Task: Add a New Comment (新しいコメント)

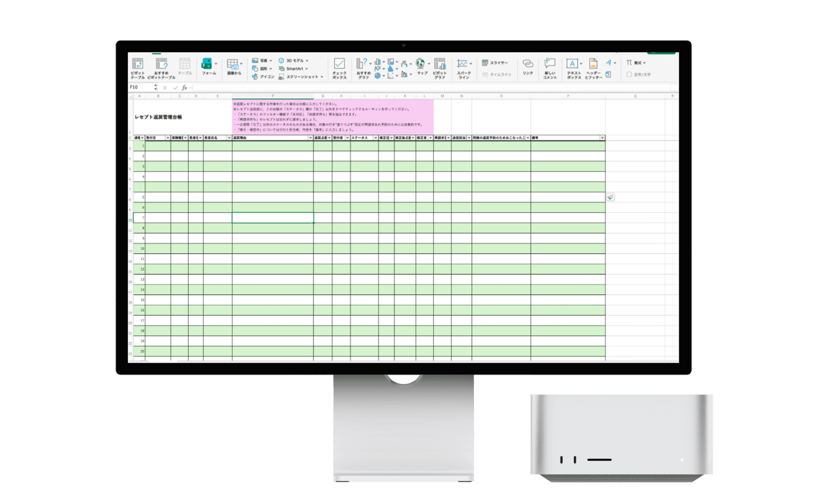Action: pos(549,67)
